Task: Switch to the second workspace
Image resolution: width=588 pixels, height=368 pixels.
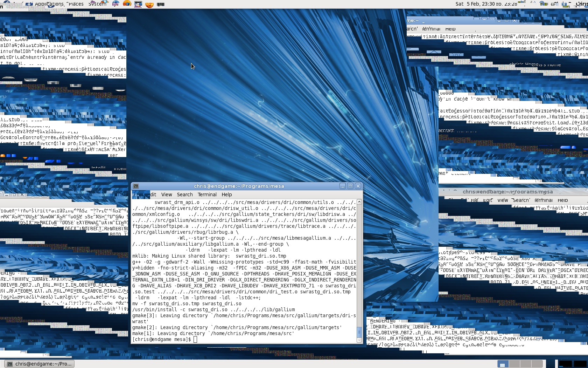Action: pyautogui.click(x=514, y=364)
